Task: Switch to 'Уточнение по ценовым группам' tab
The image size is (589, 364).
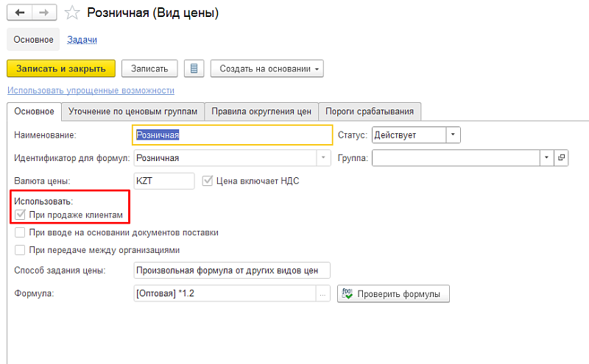Action: point(133,111)
